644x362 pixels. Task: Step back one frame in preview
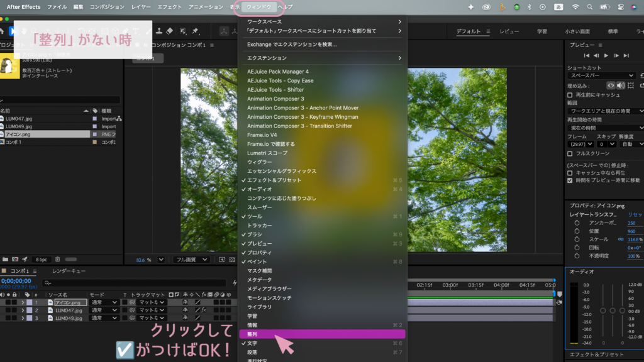pyautogui.click(x=596, y=56)
